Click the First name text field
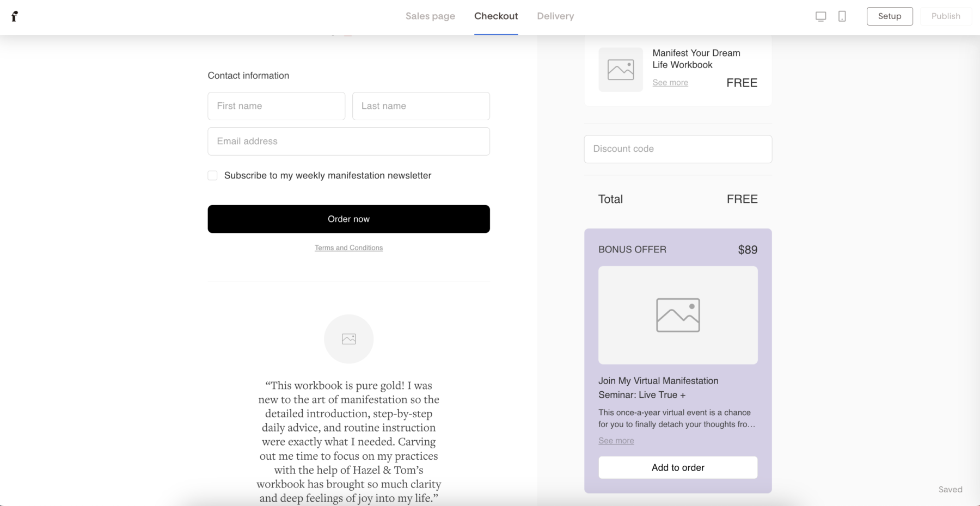This screenshot has width=980, height=506. 276,106
